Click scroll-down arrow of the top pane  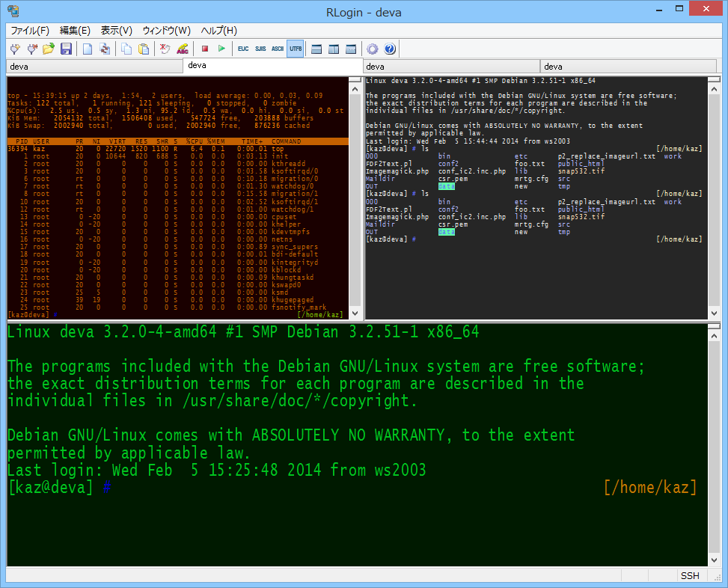[x=355, y=313]
